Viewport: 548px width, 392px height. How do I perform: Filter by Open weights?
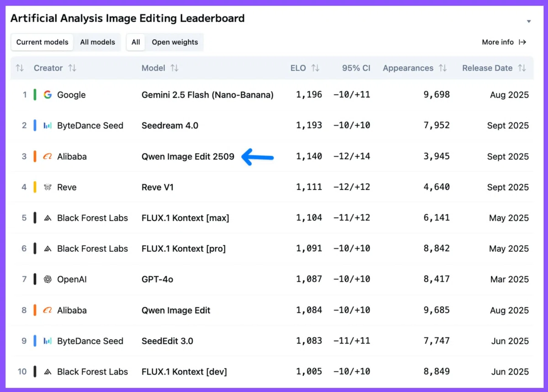175,42
